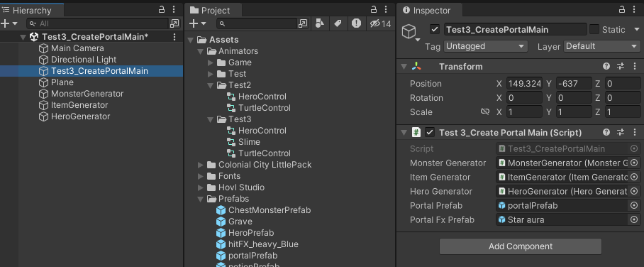Lock the Hierarchy panel
The height and width of the screenshot is (267, 644).
click(x=162, y=9)
